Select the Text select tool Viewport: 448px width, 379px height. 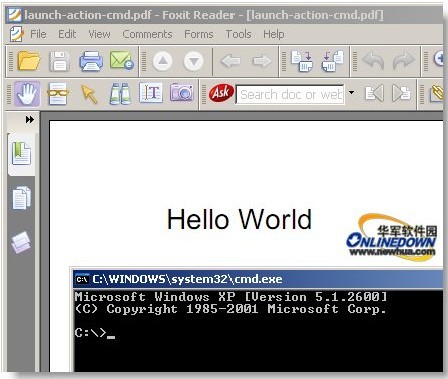pyautogui.click(x=151, y=93)
